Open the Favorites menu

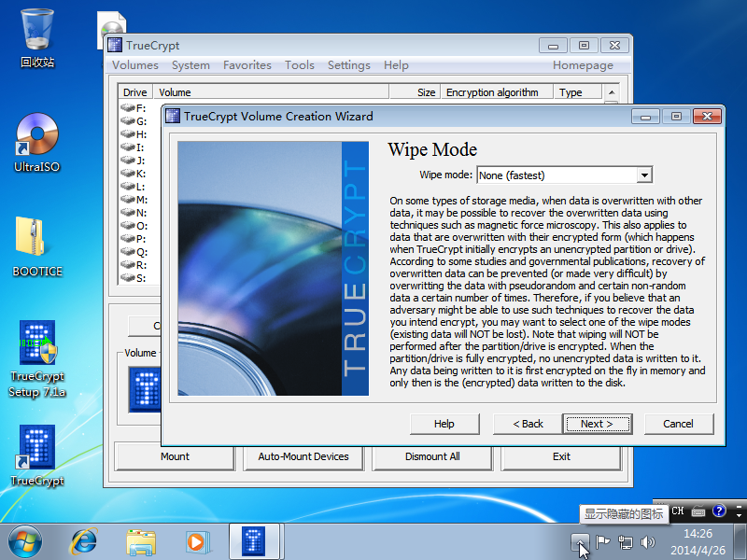point(247,65)
